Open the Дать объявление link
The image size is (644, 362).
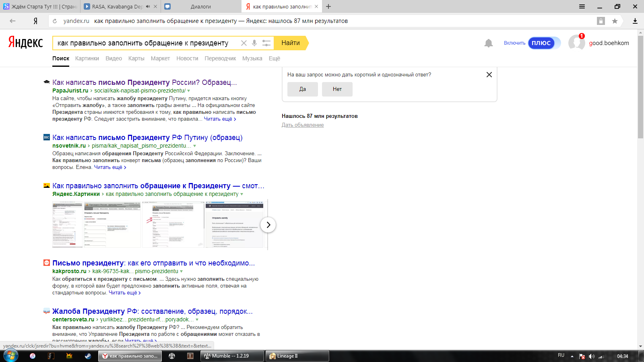pyautogui.click(x=302, y=125)
